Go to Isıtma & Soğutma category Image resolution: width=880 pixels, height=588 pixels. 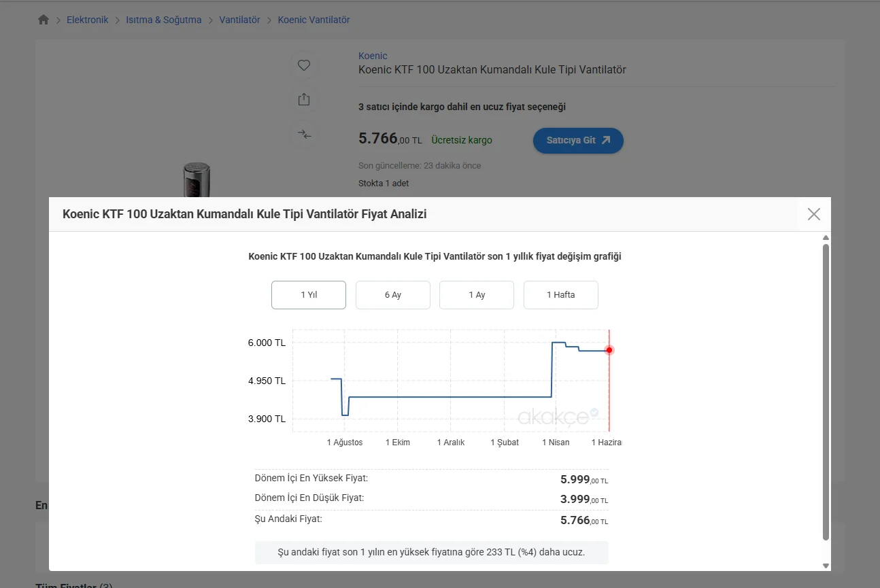[164, 20]
